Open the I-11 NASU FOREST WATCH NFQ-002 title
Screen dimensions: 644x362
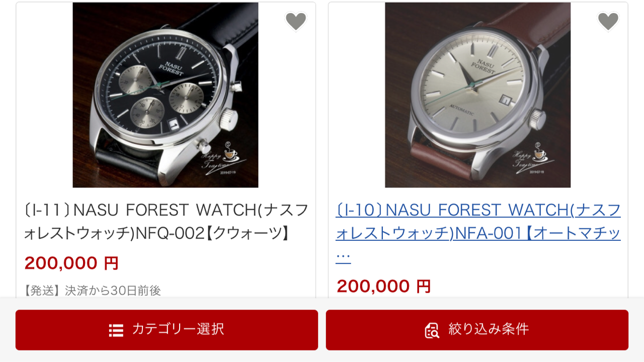(166, 222)
